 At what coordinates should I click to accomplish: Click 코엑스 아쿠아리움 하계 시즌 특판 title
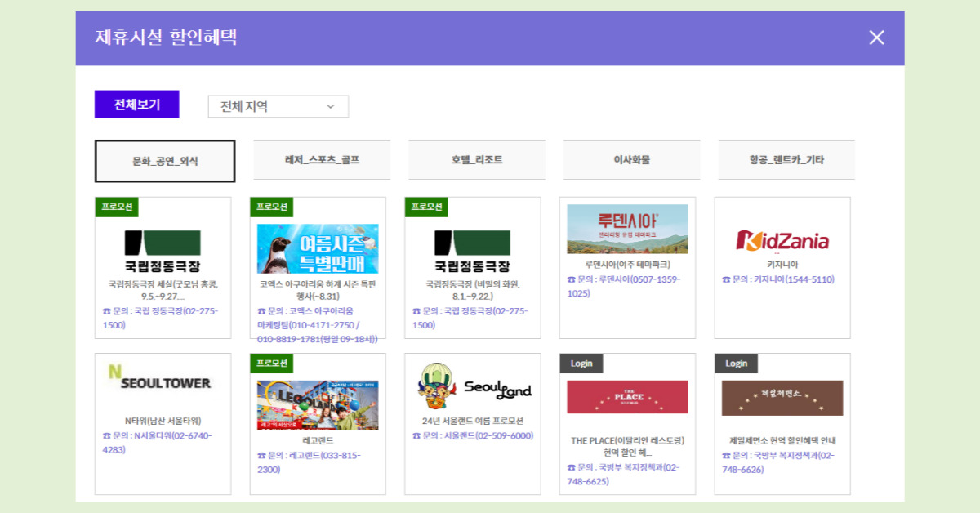(318, 290)
